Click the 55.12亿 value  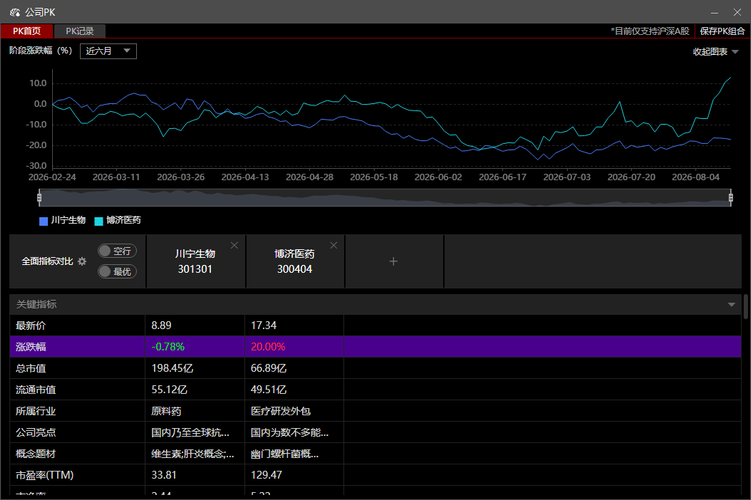(x=169, y=390)
